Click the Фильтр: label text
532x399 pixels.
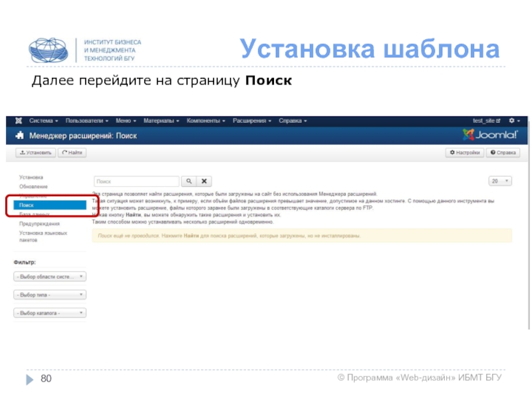pyautogui.click(x=25, y=262)
